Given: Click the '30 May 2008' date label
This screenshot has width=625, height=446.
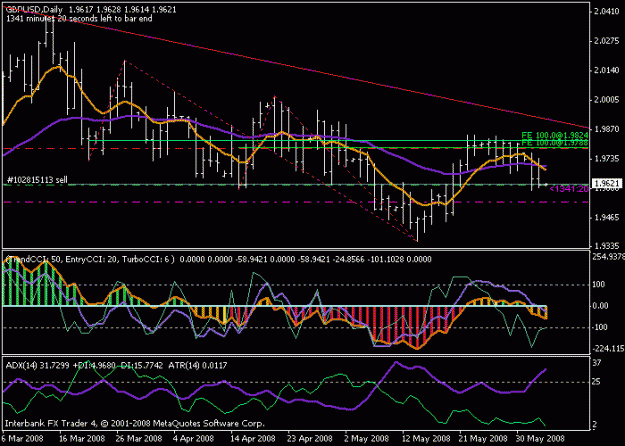Looking at the screenshot, I should pyautogui.click(x=540, y=439).
